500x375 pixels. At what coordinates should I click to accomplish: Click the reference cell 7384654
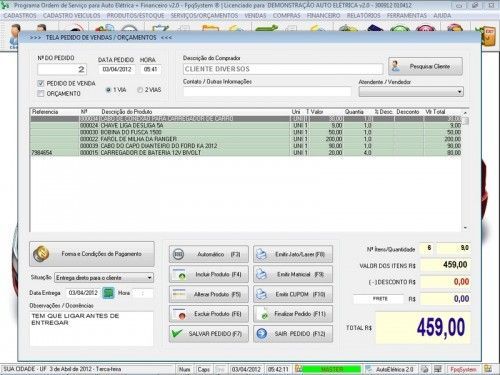click(42, 153)
